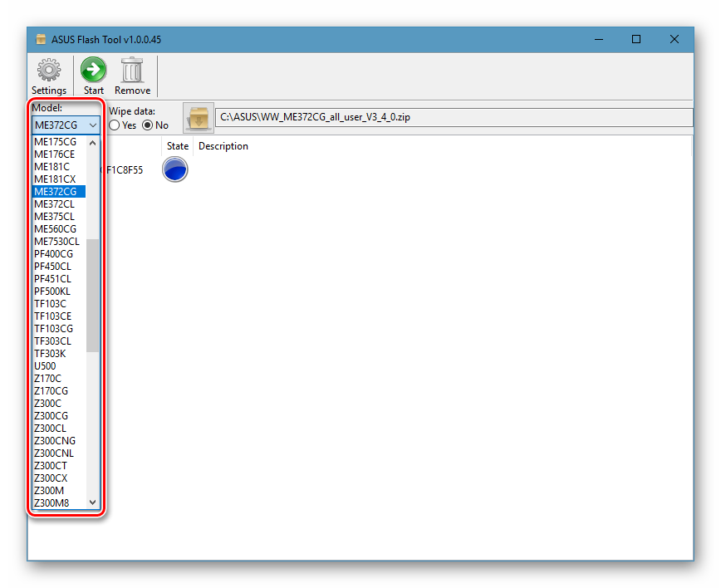
Task: Click the model list scroll down arrow
Action: pos(92,502)
